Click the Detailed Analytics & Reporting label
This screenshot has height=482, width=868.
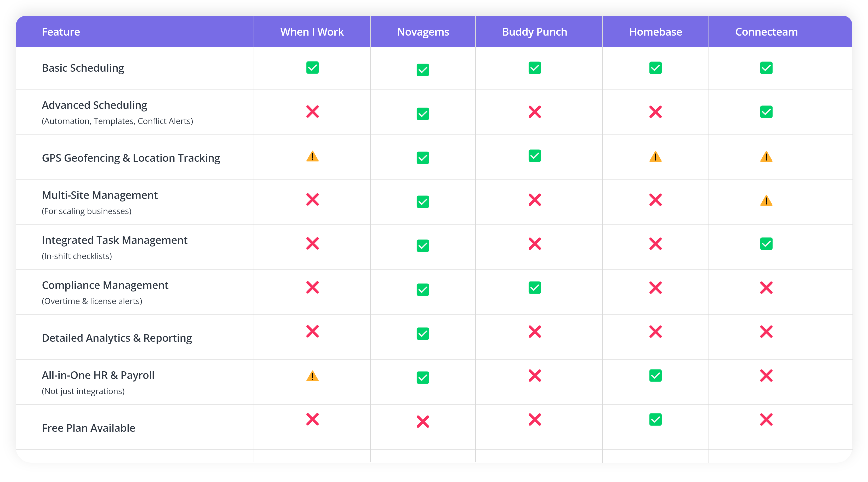click(x=117, y=337)
